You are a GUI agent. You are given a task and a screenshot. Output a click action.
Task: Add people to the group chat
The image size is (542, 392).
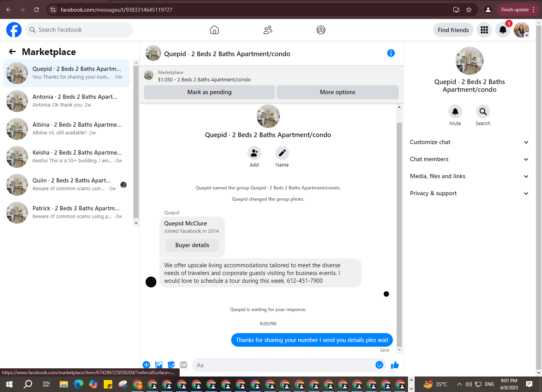(254, 153)
